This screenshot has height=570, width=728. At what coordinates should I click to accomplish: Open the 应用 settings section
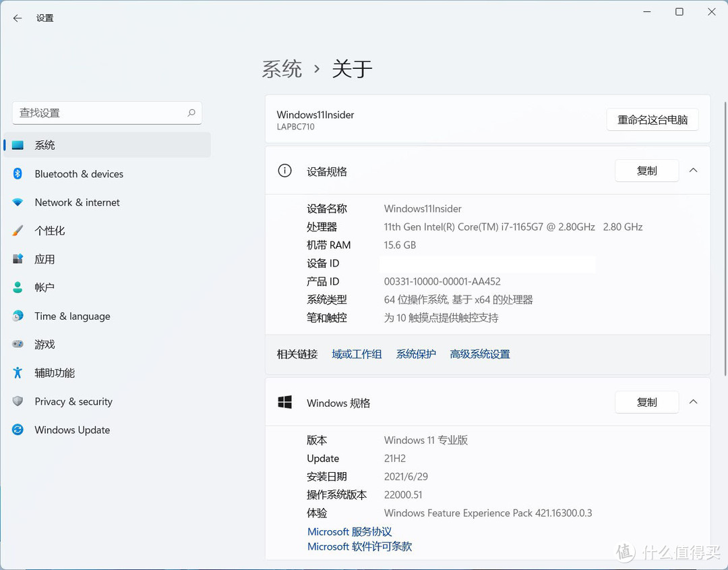point(44,259)
